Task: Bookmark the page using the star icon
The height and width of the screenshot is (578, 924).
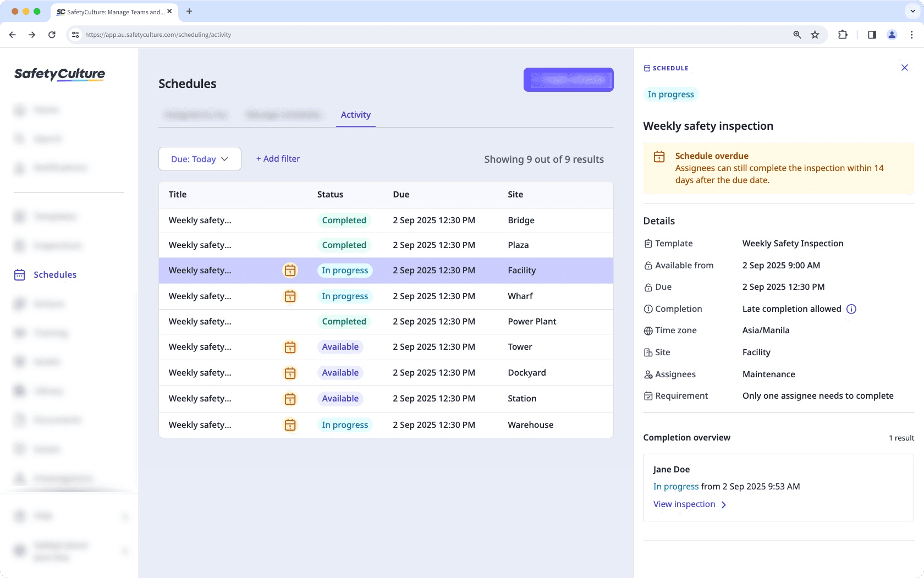Action: 815,34
